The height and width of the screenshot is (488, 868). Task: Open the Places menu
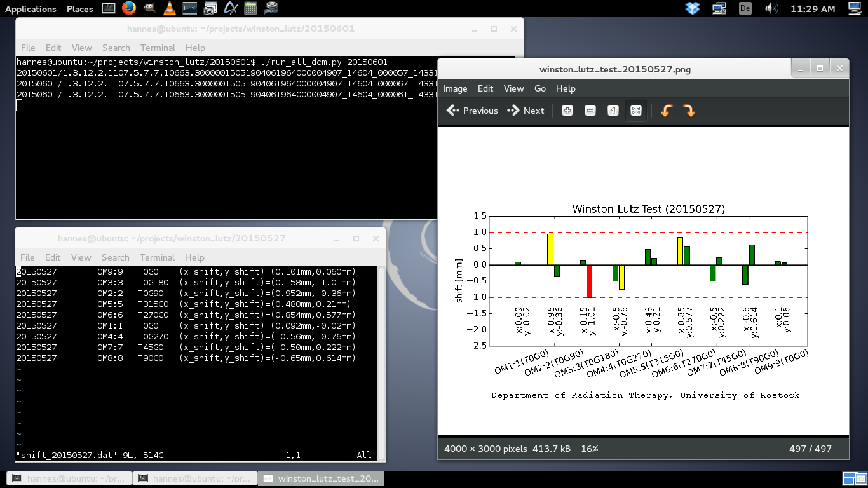pos(80,8)
